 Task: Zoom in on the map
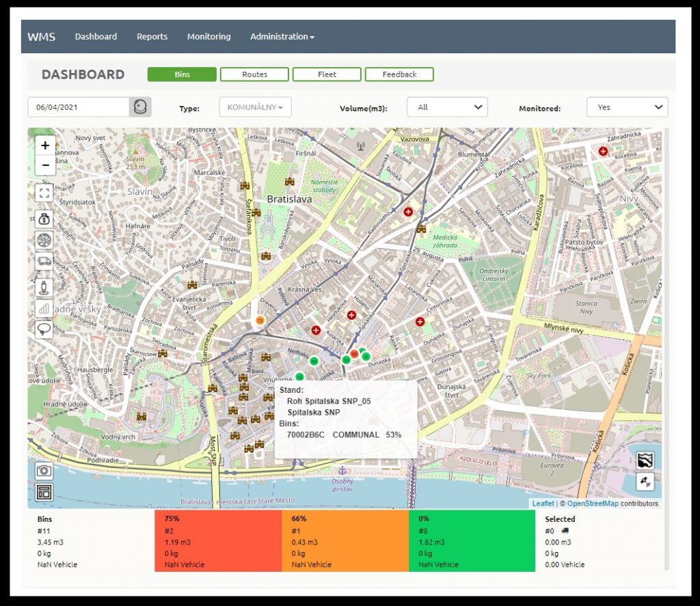point(45,146)
